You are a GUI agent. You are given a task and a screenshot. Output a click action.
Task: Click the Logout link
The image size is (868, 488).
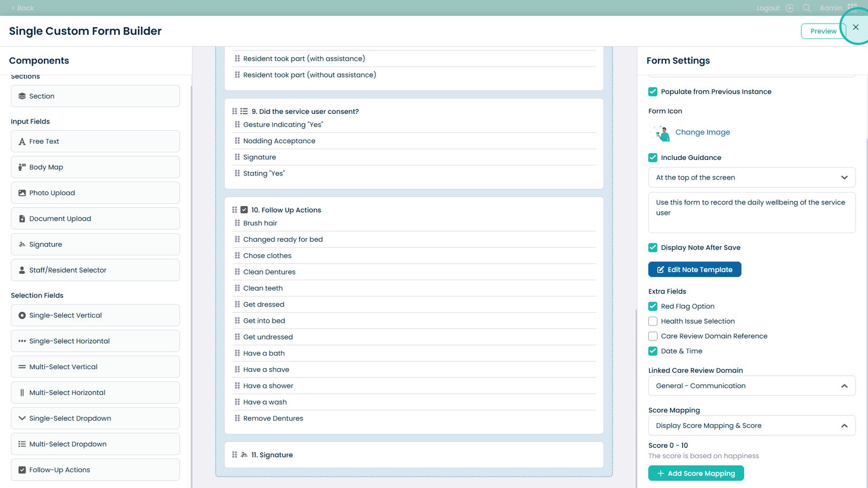[768, 8]
